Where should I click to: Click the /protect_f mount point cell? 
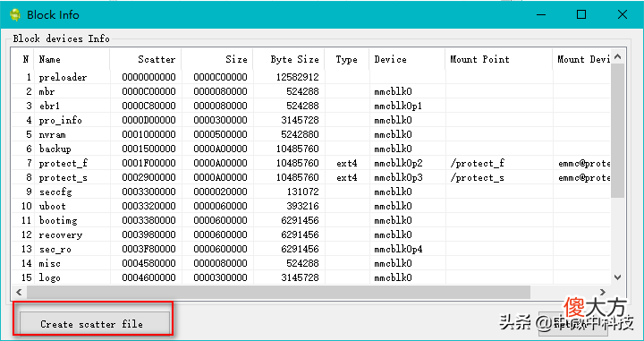click(478, 163)
